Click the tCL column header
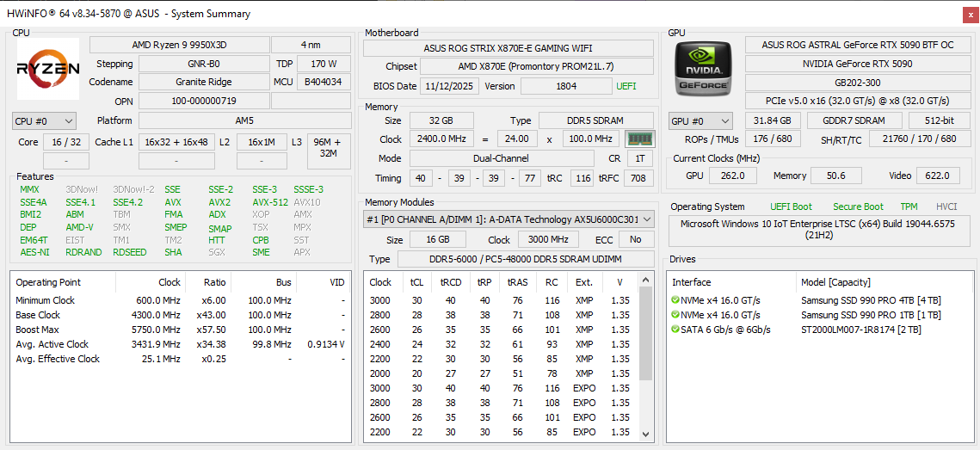Image resolution: width=980 pixels, height=450 pixels. point(417,282)
